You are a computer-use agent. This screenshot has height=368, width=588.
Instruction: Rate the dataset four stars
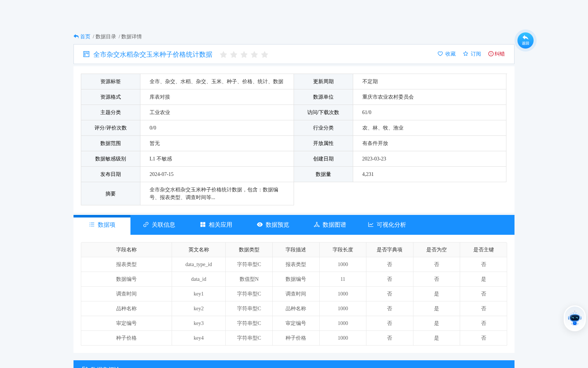tap(254, 54)
